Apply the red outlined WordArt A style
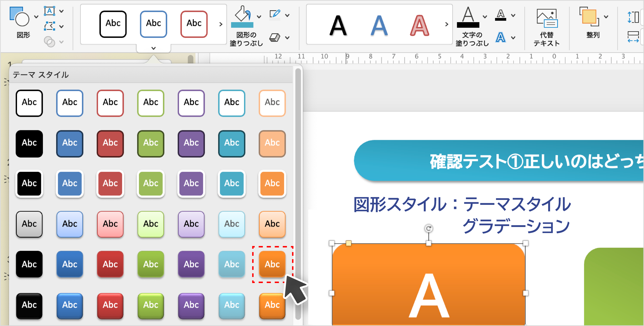 pyautogui.click(x=419, y=25)
